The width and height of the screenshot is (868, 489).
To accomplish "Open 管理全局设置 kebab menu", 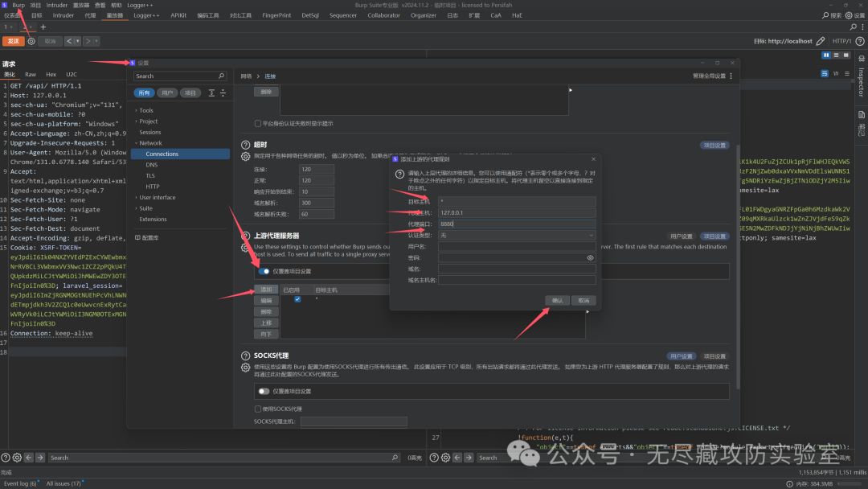I will click(731, 76).
